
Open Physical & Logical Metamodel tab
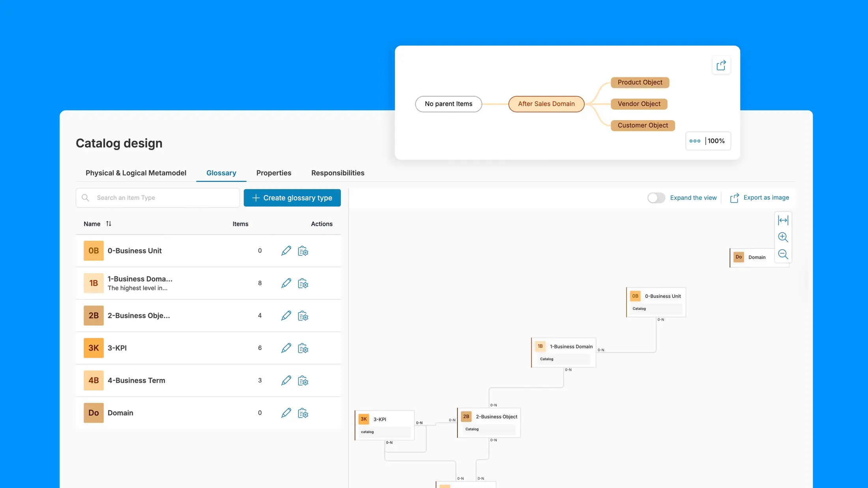pyautogui.click(x=136, y=173)
